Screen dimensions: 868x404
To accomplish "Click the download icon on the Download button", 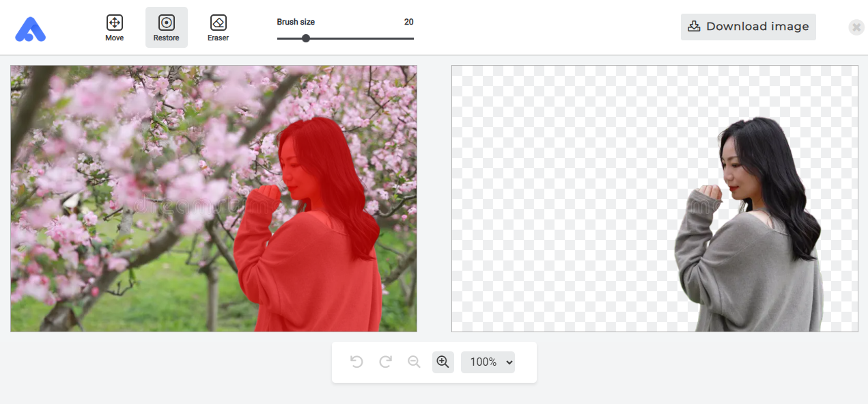I will click(x=694, y=27).
